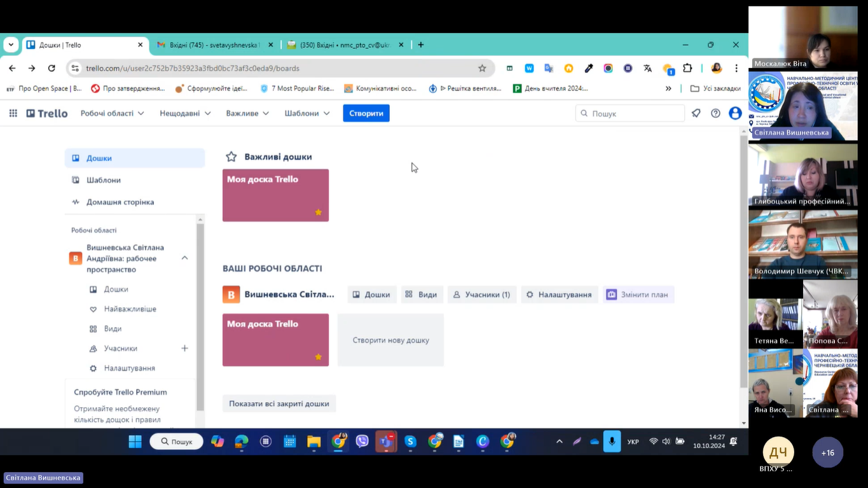
Task: Reload the page with refresh icon
Action: (x=52, y=68)
